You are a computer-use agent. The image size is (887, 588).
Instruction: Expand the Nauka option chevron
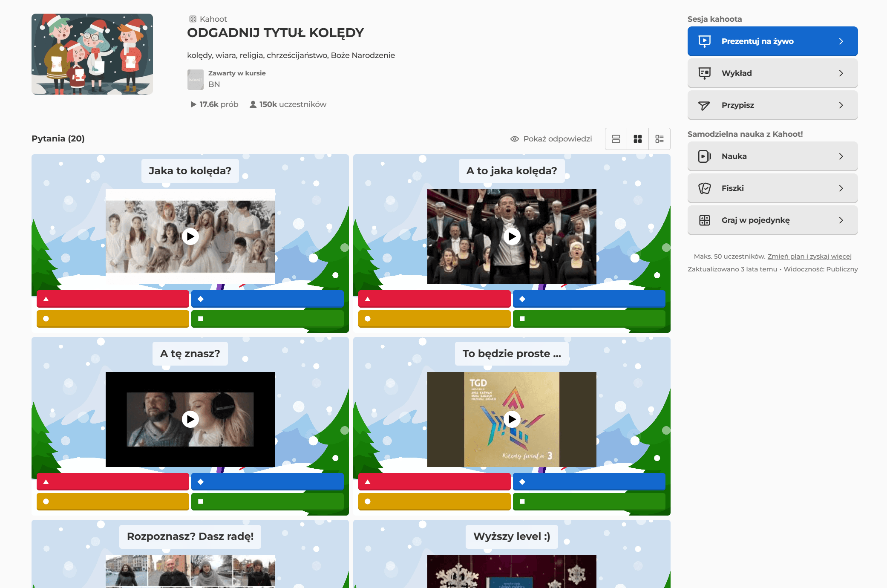click(841, 156)
